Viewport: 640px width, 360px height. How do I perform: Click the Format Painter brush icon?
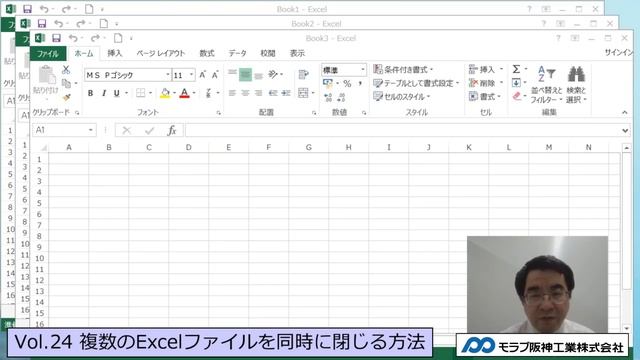tap(67, 98)
